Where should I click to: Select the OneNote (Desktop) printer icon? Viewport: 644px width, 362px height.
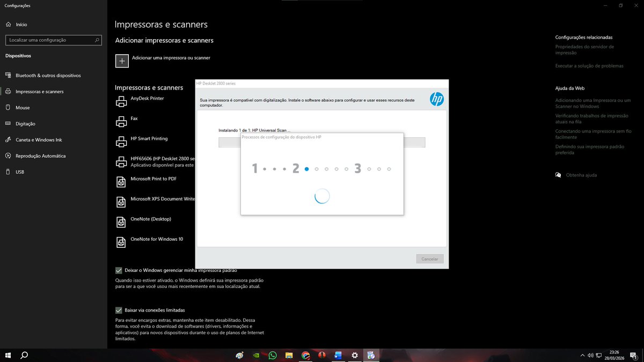coord(121,222)
